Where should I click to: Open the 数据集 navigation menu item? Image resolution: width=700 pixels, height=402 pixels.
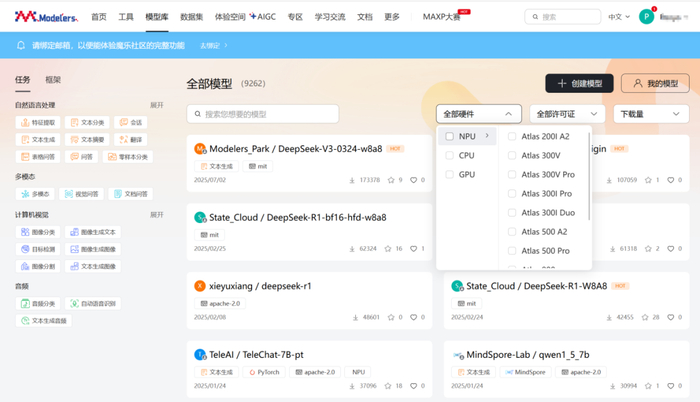[192, 17]
